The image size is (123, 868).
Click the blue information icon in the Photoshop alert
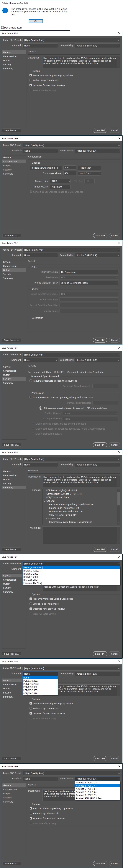[x=5, y=10]
